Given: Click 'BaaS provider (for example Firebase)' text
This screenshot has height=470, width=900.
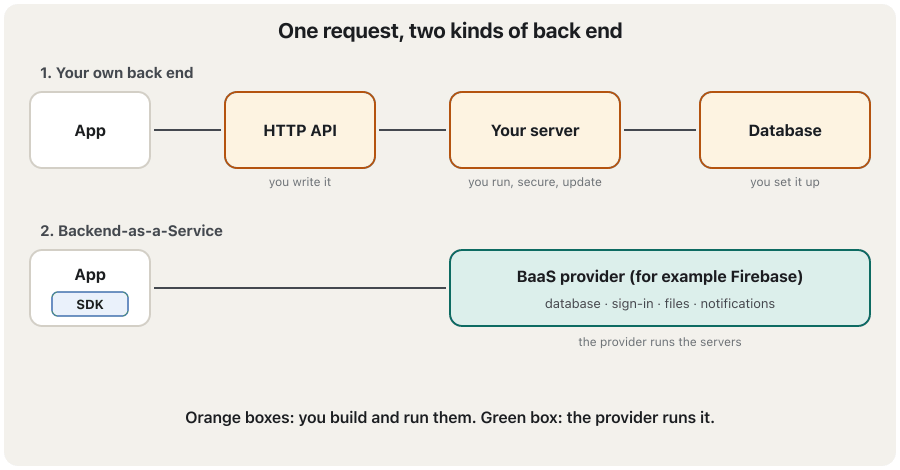Looking at the screenshot, I should coord(660,277).
